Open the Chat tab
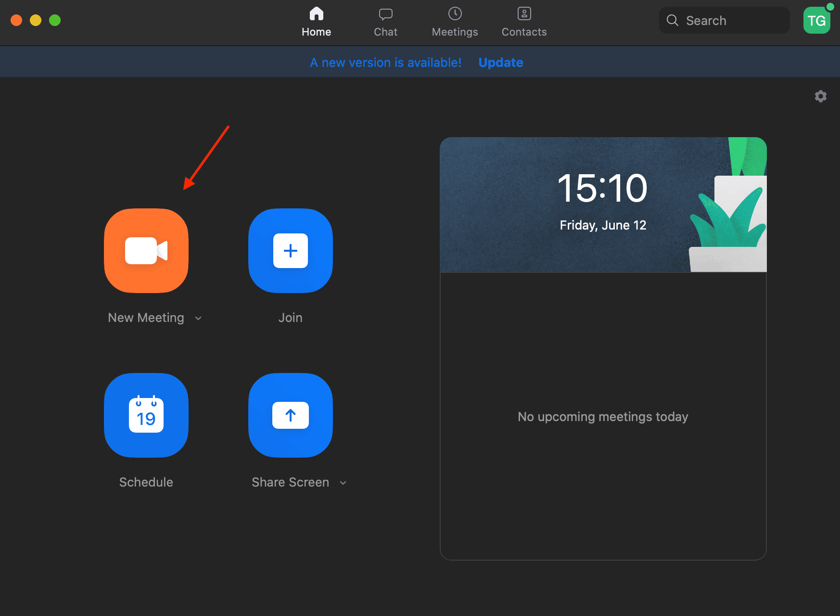 tap(386, 22)
